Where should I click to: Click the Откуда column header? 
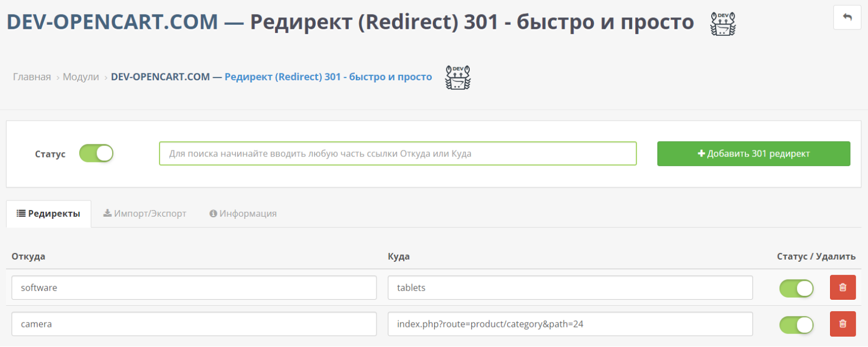[28, 256]
